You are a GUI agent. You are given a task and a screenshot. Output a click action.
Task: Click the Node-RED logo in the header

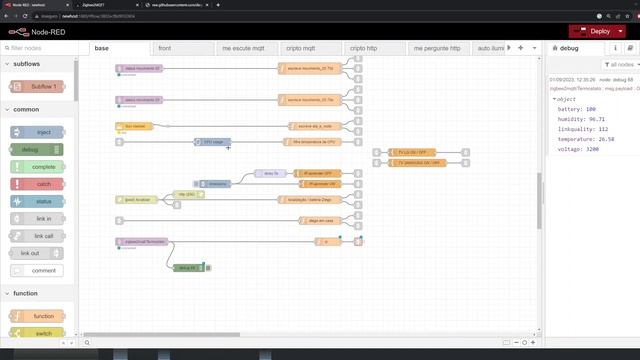(37, 32)
